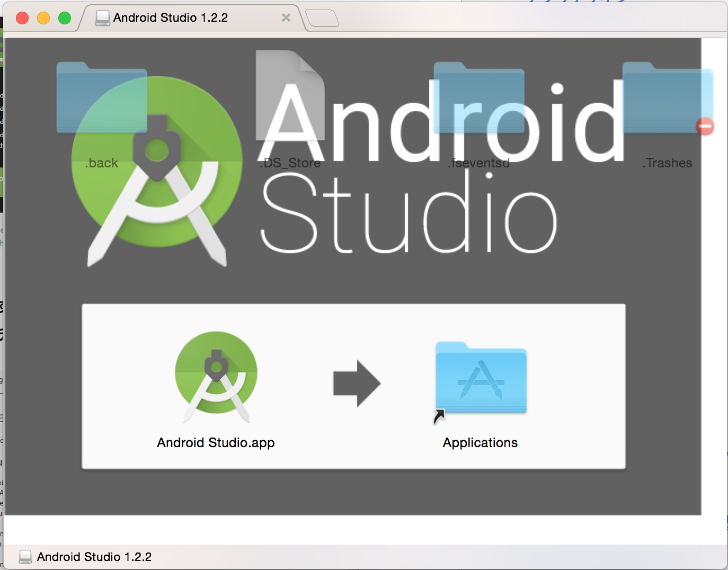Select the .DS_Store file icon
The width and height of the screenshot is (728, 570).
pos(290,95)
